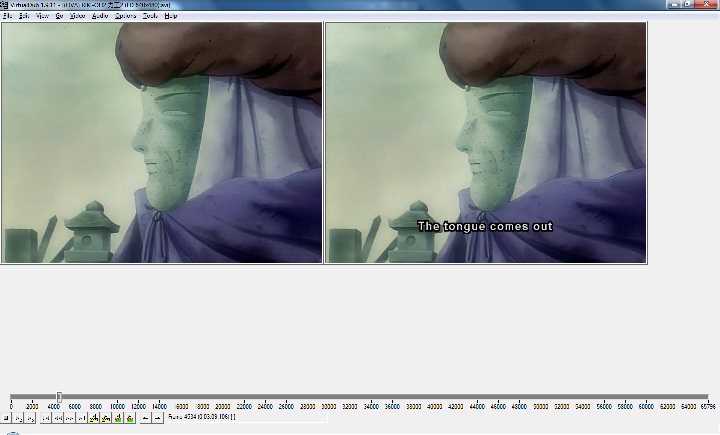
Task: Click the timeline label 30000
Action: (x=328, y=407)
